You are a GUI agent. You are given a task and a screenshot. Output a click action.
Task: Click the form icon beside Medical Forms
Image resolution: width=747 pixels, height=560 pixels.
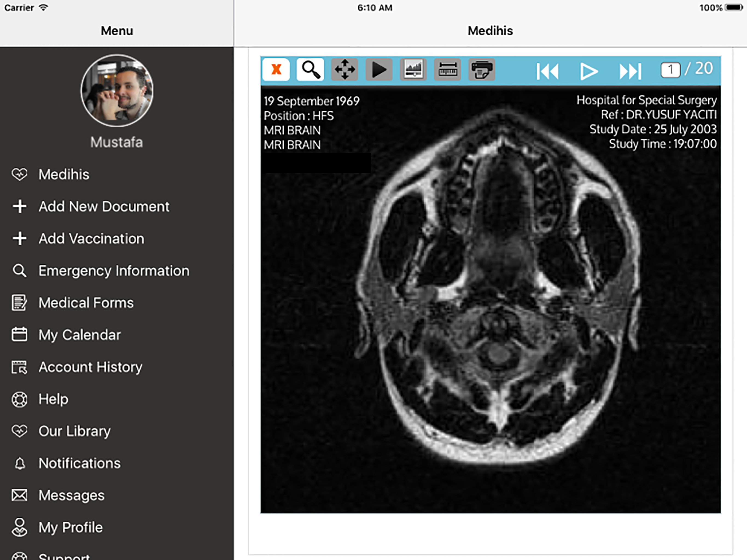(20, 303)
